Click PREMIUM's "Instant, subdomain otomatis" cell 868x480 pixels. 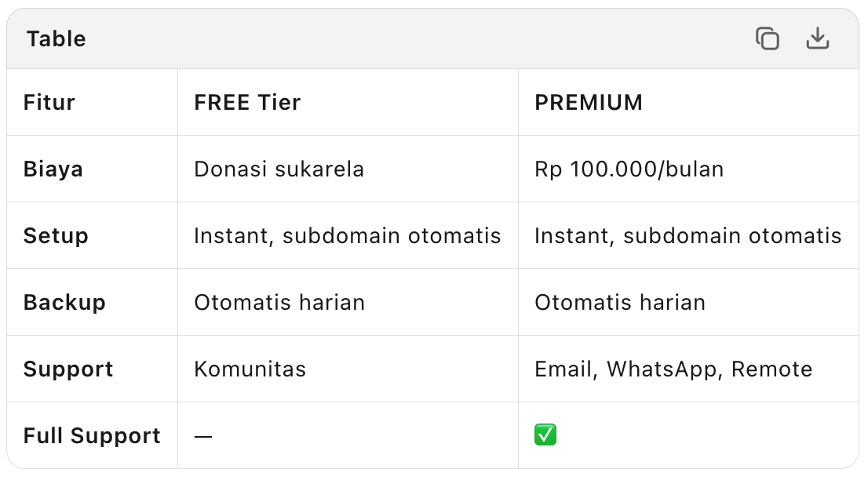(687, 235)
